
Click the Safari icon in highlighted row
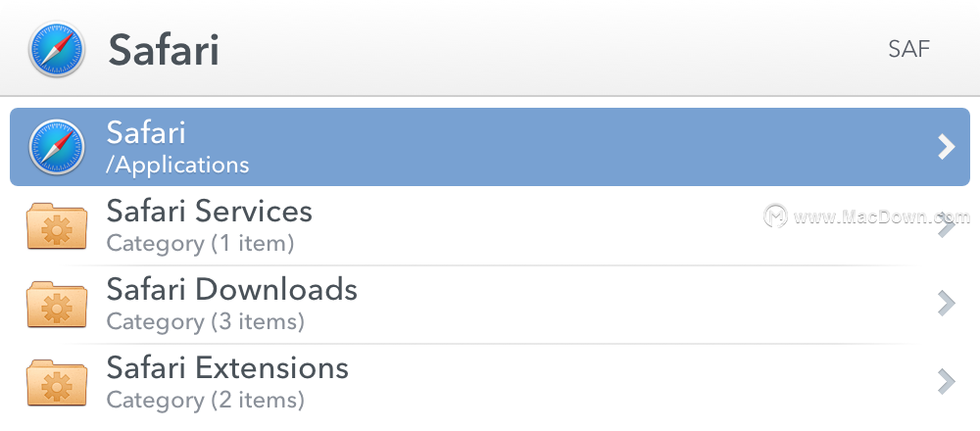pyautogui.click(x=56, y=147)
